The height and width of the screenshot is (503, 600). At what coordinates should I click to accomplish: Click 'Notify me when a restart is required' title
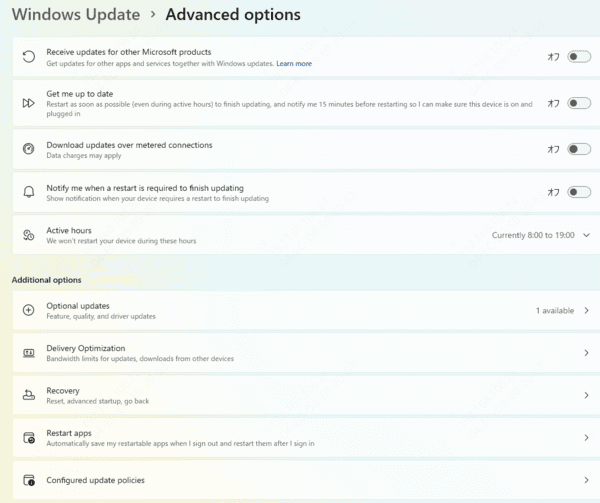coord(145,188)
